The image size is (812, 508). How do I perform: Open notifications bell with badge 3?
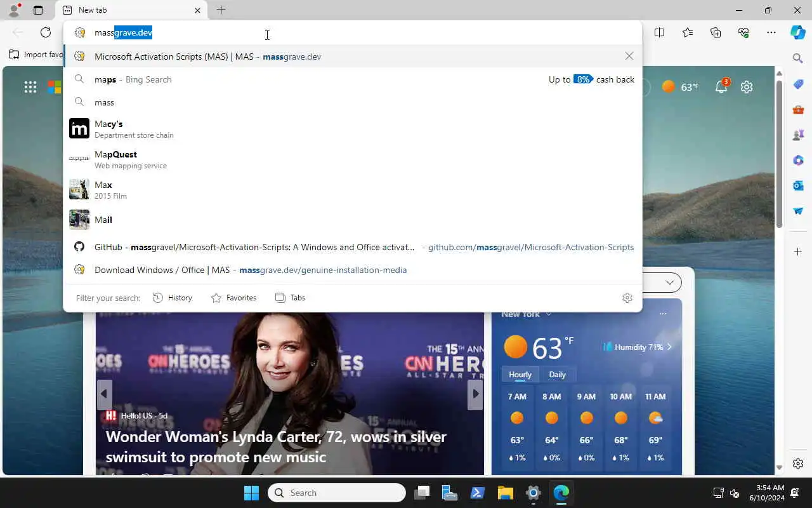tap(721, 87)
